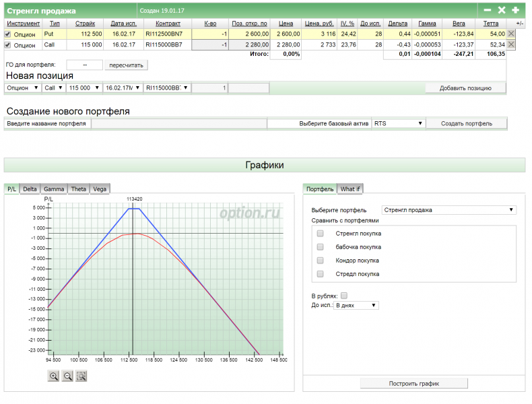Click the plus icon in portfolio header
This screenshot has height=404, width=532.
tap(515, 10)
